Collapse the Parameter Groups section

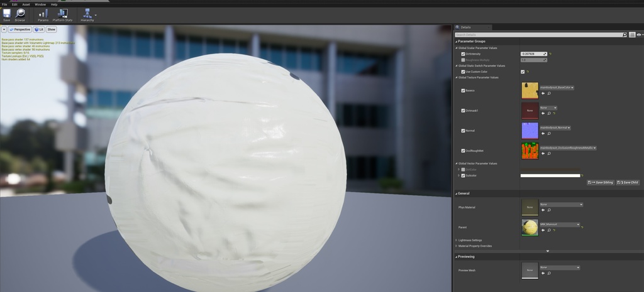click(457, 41)
